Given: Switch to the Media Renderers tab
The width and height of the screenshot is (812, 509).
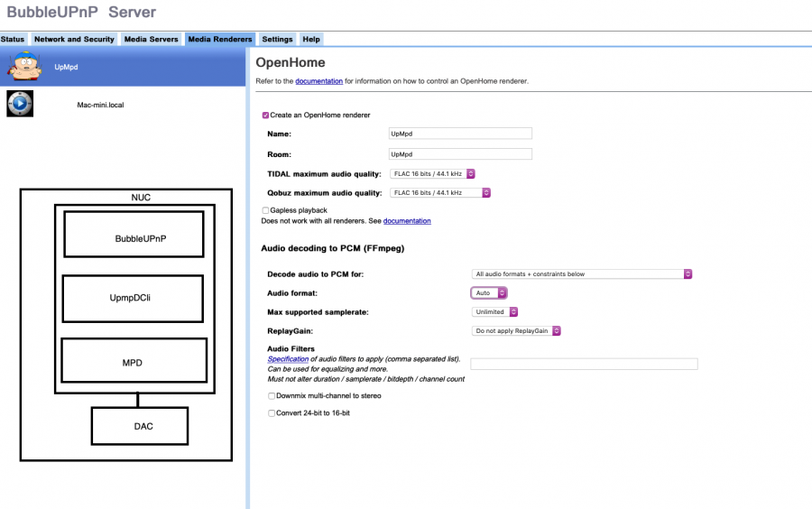Looking at the screenshot, I should coord(220,40).
